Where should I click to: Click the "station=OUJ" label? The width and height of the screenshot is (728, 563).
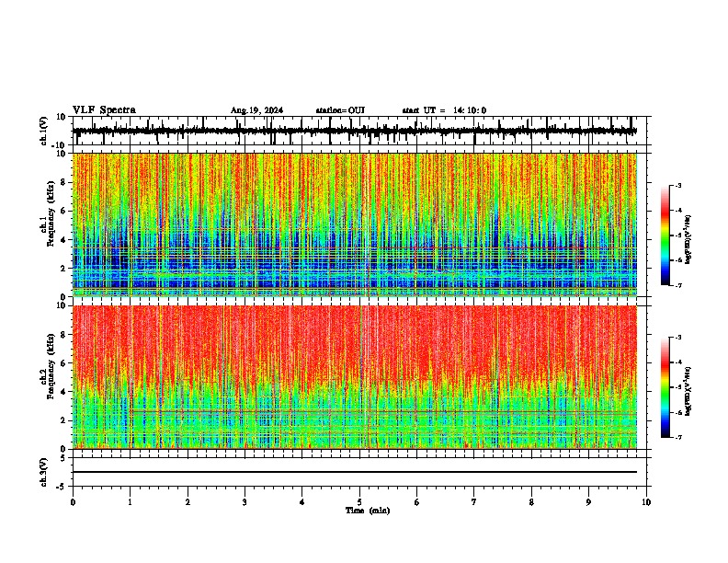(340, 110)
